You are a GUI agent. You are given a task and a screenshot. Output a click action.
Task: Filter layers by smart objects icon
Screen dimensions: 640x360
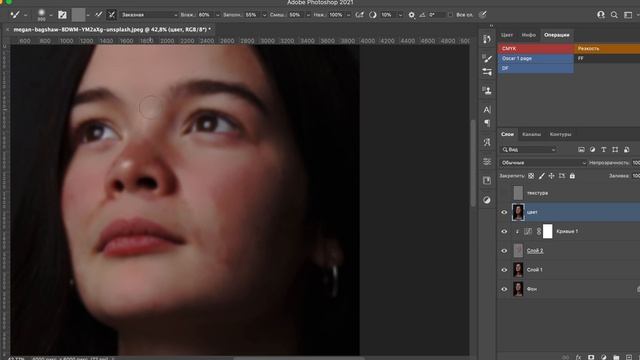point(627,150)
